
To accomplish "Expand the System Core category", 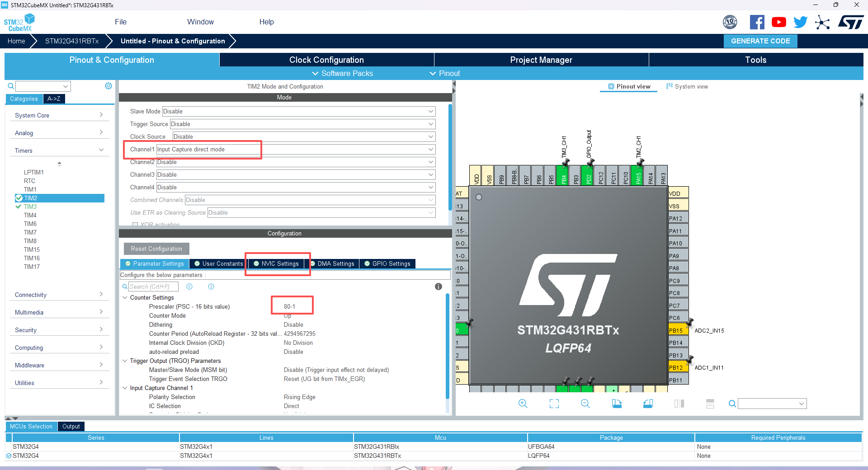I will pyautogui.click(x=59, y=115).
